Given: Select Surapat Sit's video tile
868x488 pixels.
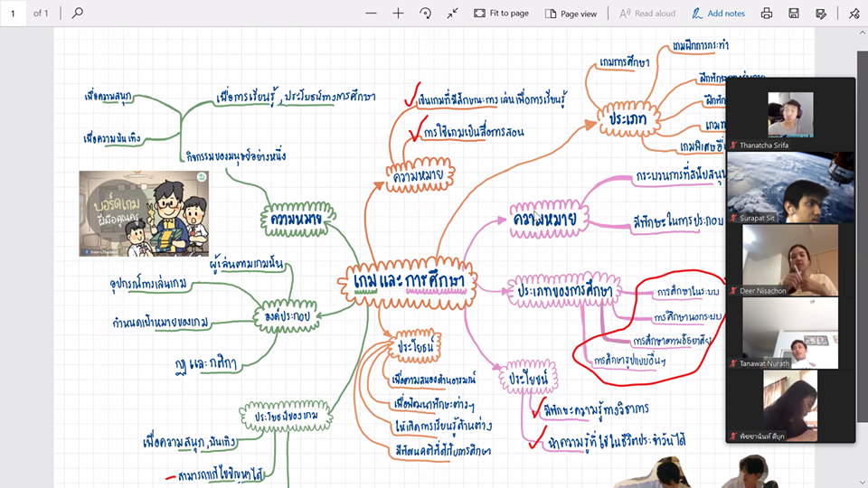Looking at the screenshot, I should pos(790,187).
